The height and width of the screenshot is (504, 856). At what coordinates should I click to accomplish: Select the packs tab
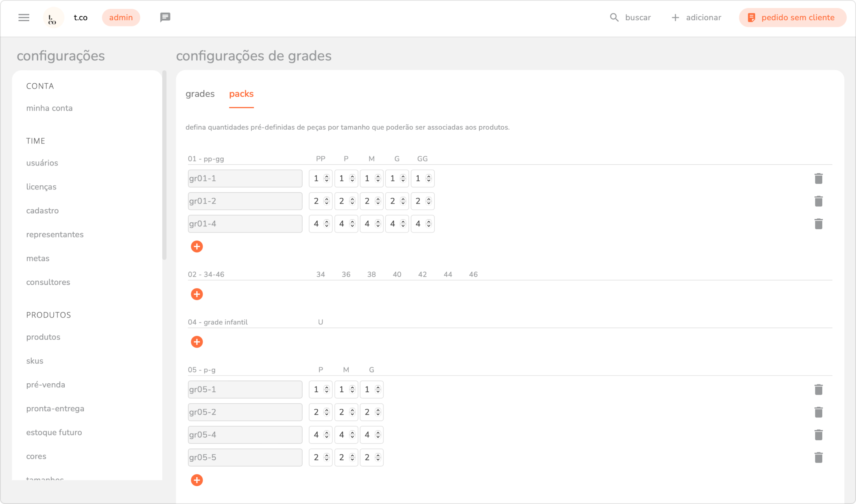pyautogui.click(x=241, y=94)
